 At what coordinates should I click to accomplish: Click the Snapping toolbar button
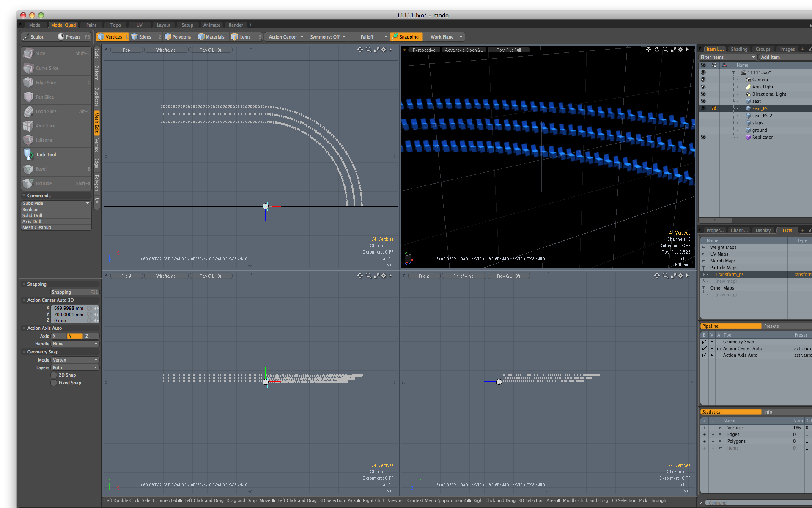click(405, 37)
